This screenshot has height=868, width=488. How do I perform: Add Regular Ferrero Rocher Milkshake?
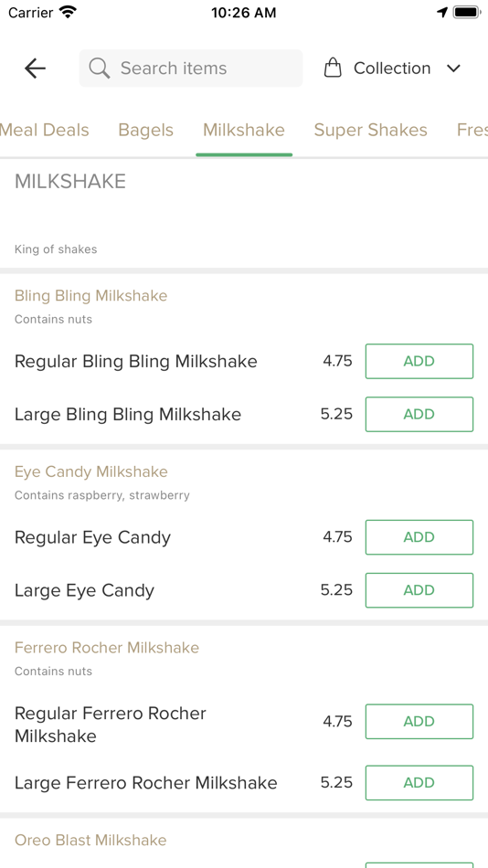click(419, 721)
